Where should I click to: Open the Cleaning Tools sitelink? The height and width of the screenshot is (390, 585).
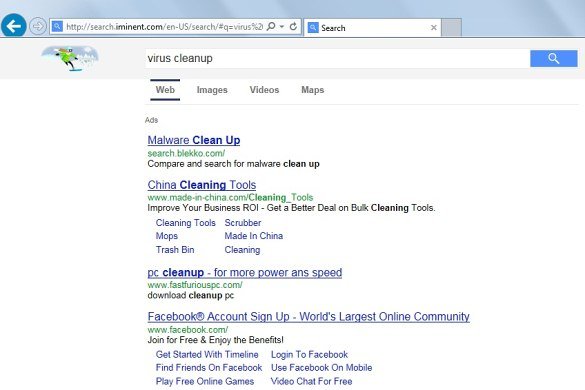point(185,223)
